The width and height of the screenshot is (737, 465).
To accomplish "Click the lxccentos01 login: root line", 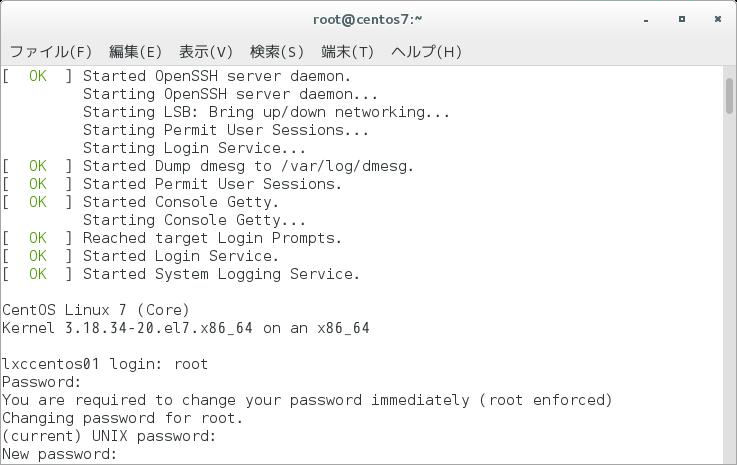I will (x=105, y=364).
